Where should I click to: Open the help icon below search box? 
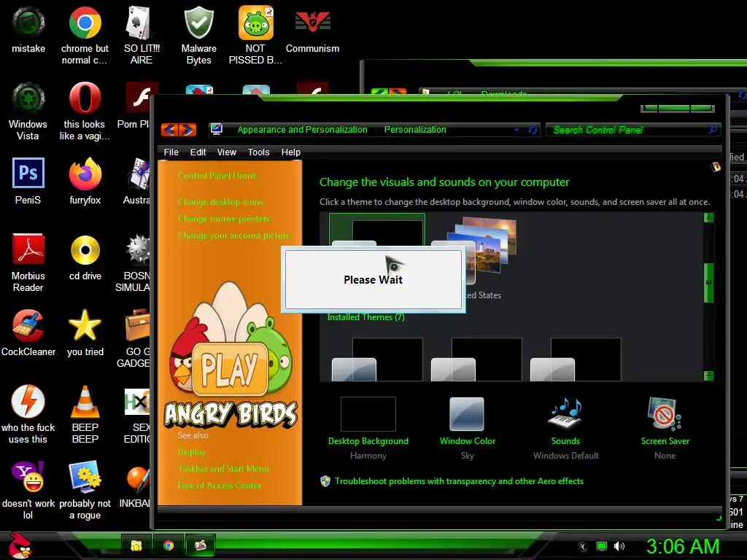click(x=716, y=167)
